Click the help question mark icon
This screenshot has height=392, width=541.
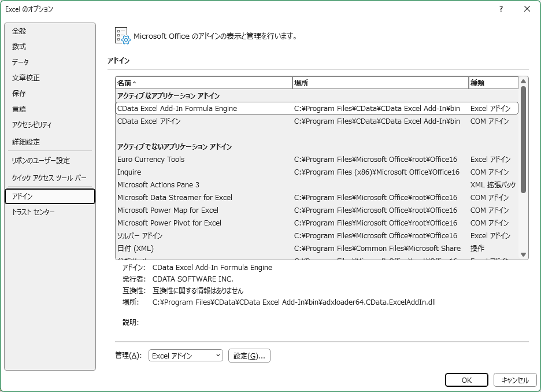pos(501,9)
